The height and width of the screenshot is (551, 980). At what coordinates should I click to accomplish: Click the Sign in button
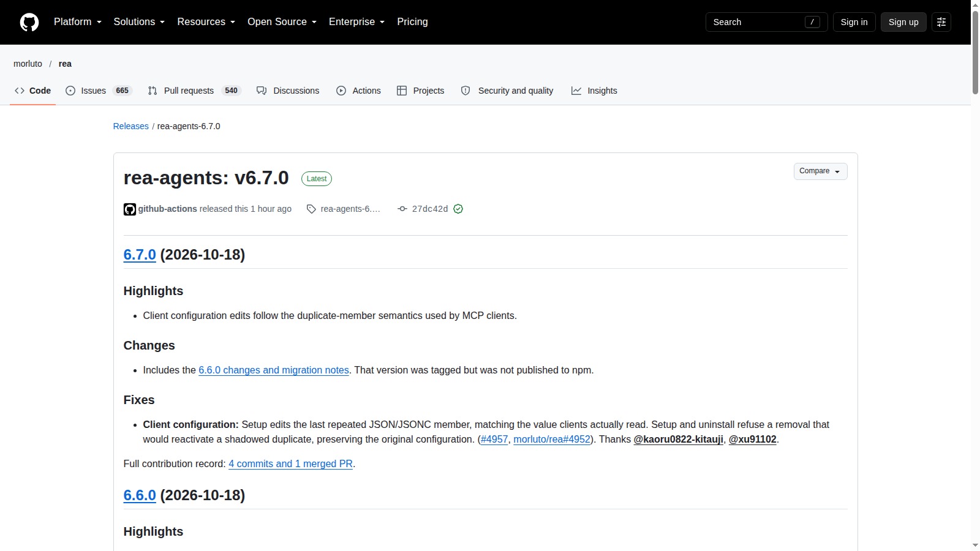[x=854, y=22]
